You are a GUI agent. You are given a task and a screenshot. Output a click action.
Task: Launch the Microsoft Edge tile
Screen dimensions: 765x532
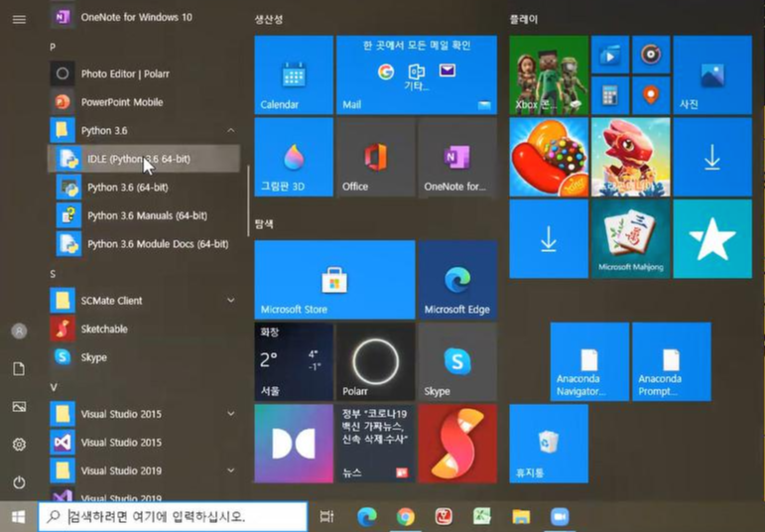click(457, 280)
